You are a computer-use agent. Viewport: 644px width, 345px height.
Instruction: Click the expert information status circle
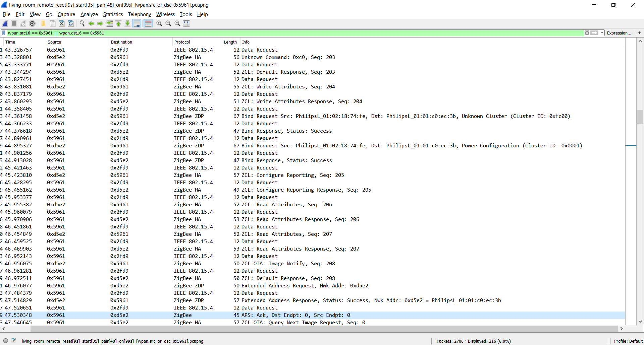tap(6, 341)
